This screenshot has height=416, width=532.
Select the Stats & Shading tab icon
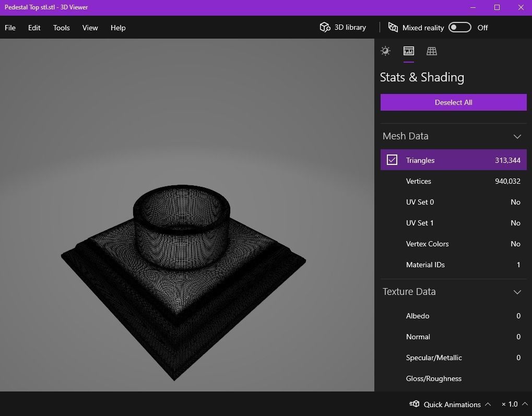click(408, 51)
